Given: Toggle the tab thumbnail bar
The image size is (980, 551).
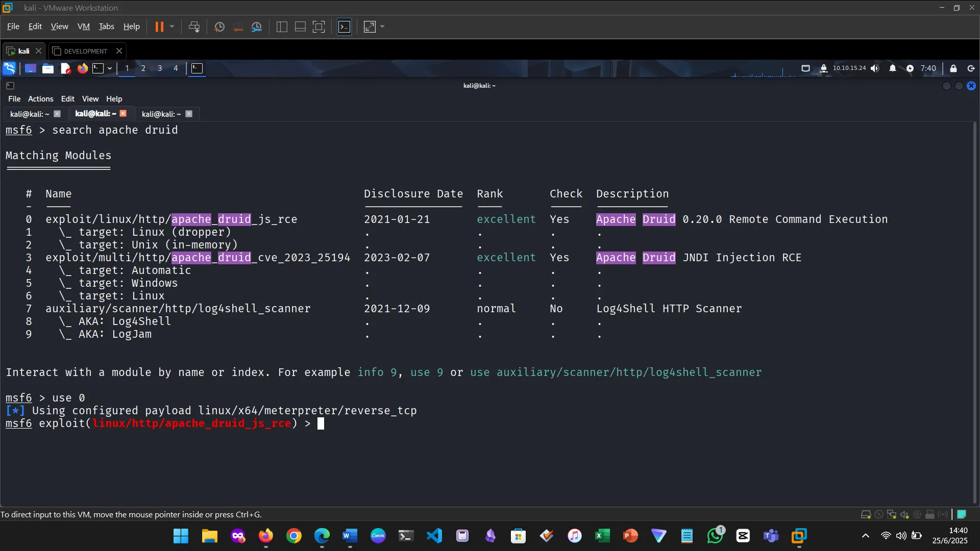Looking at the screenshot, I should [300, 27].
